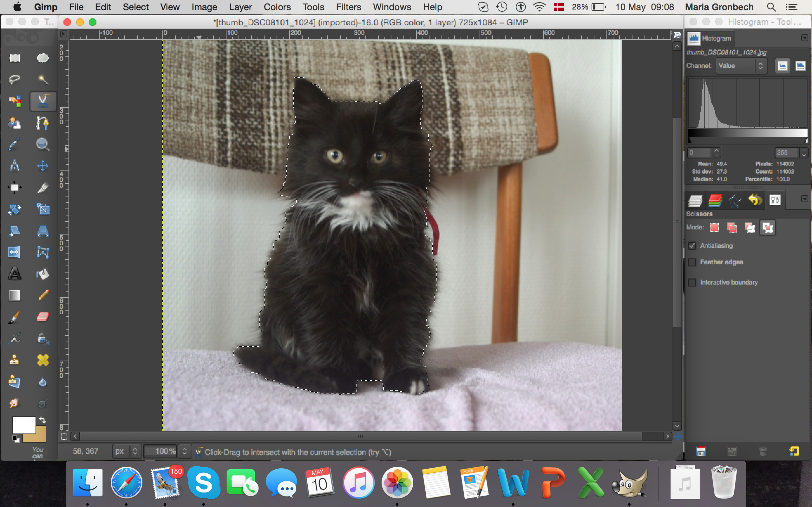Choose the Free Select lasso tool

pos(14,80)
